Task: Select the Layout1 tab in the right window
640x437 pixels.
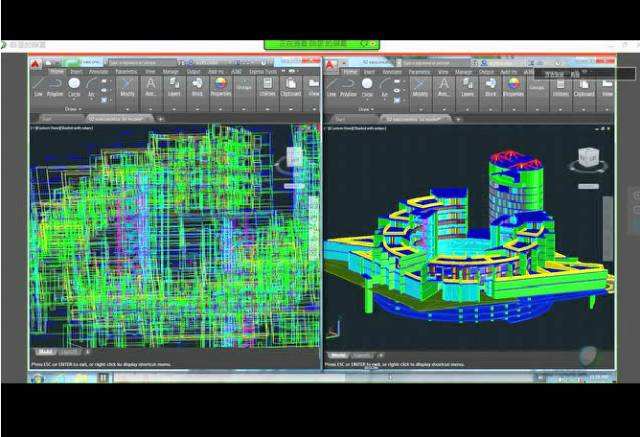Action: (x=362, y=355)
